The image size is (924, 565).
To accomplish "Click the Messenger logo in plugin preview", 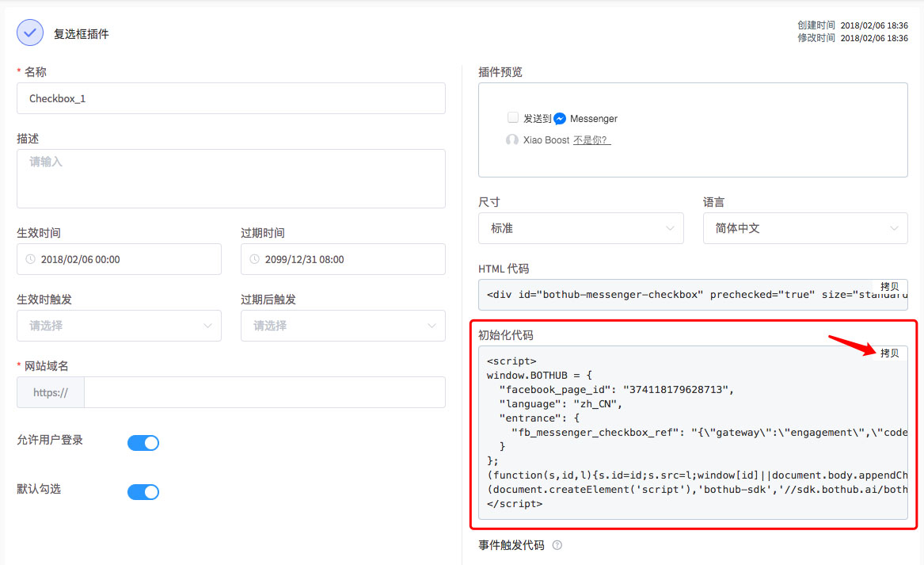I will tap(560, 119).
